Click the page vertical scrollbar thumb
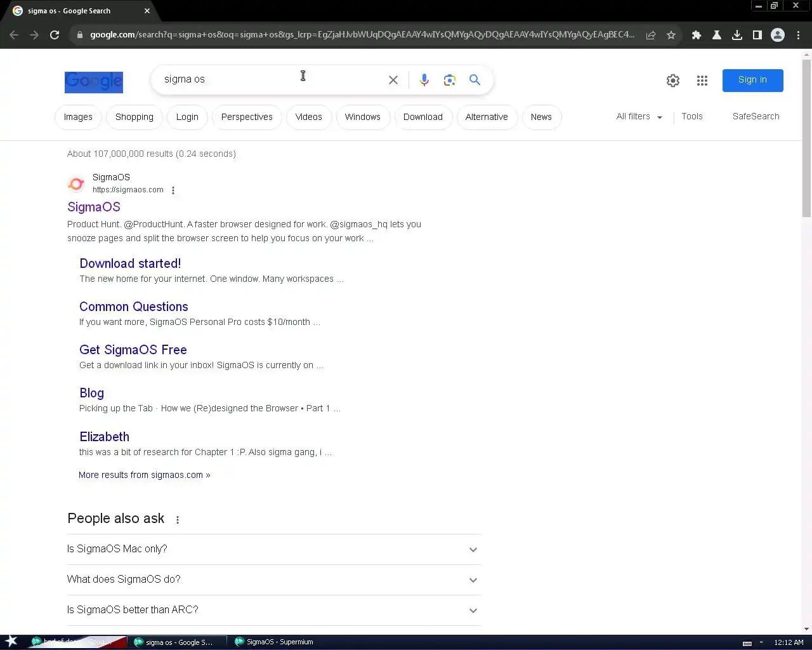 [806, 138]
